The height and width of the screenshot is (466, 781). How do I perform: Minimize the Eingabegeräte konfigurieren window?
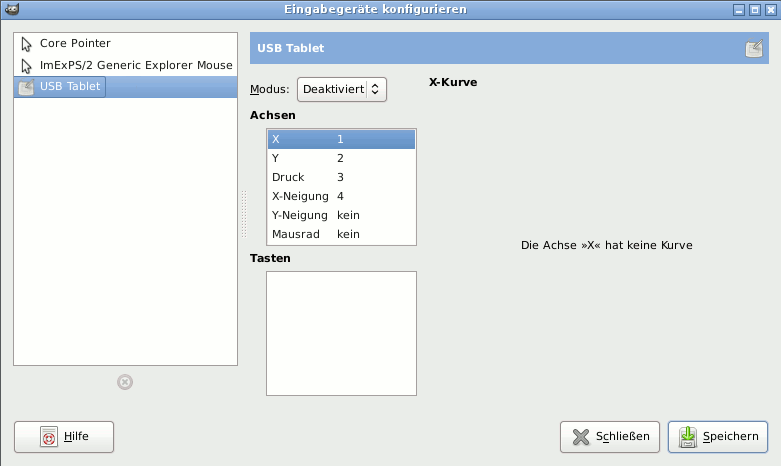click(739, 9)
